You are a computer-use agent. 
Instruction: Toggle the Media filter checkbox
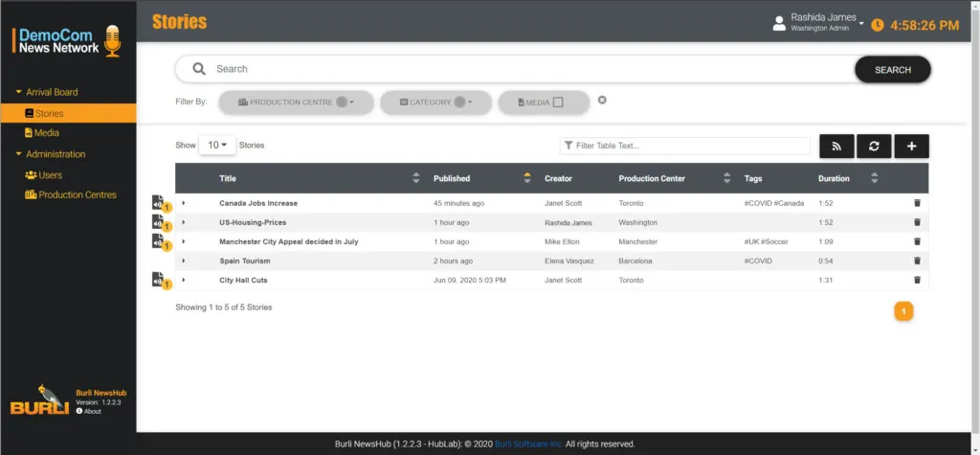tap(558, 102)
